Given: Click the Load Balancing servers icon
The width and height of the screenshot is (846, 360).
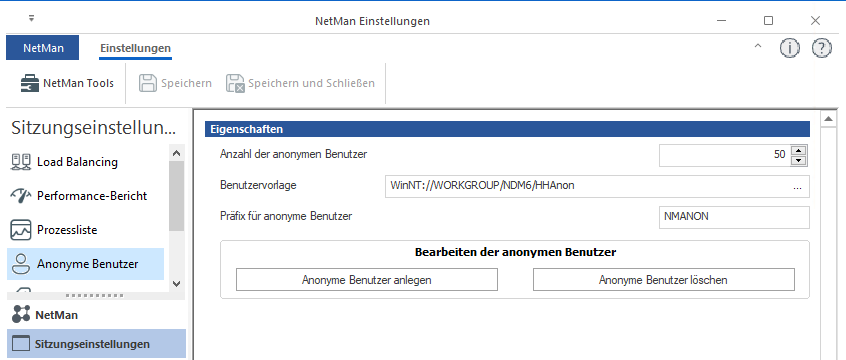Looking at the screenshot, I should (21, 161).
